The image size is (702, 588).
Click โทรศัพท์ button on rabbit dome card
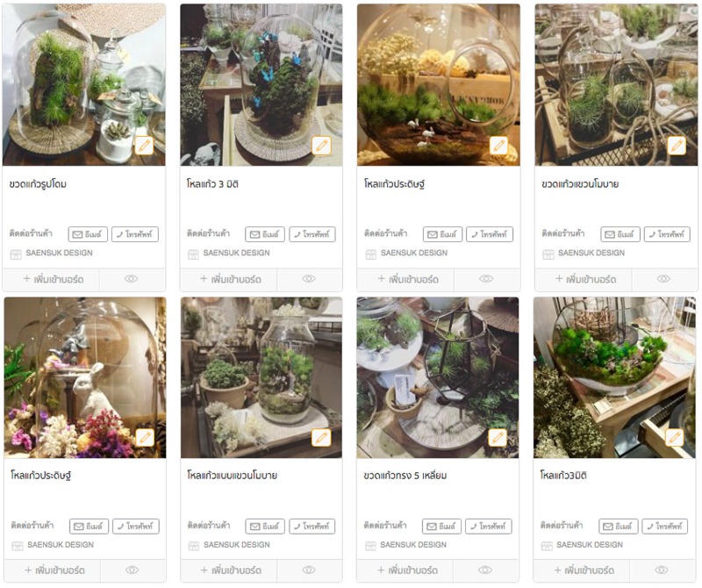[x=136, y=527]
